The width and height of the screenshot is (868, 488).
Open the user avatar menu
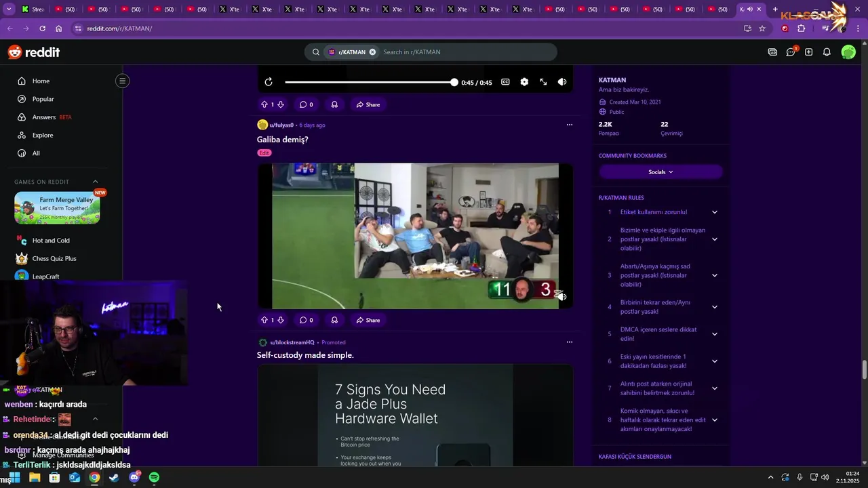click(848, 52)
